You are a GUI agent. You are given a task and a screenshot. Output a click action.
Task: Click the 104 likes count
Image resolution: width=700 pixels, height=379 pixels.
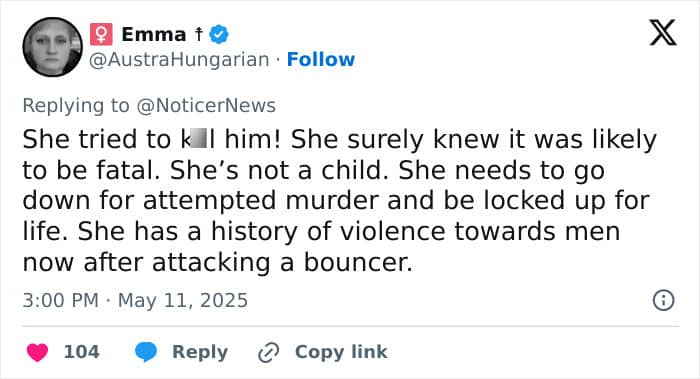(x=82, y=352)
